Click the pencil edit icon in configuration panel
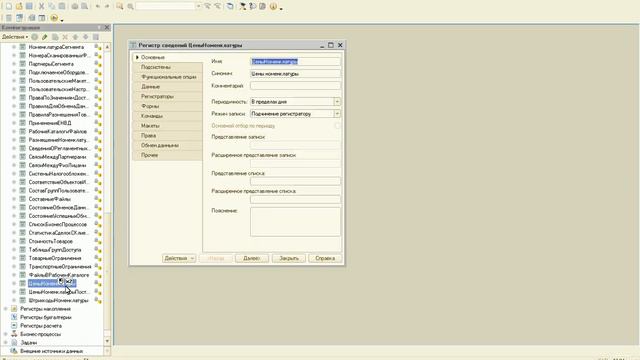The image size is (640, 360). coord(44,37)
